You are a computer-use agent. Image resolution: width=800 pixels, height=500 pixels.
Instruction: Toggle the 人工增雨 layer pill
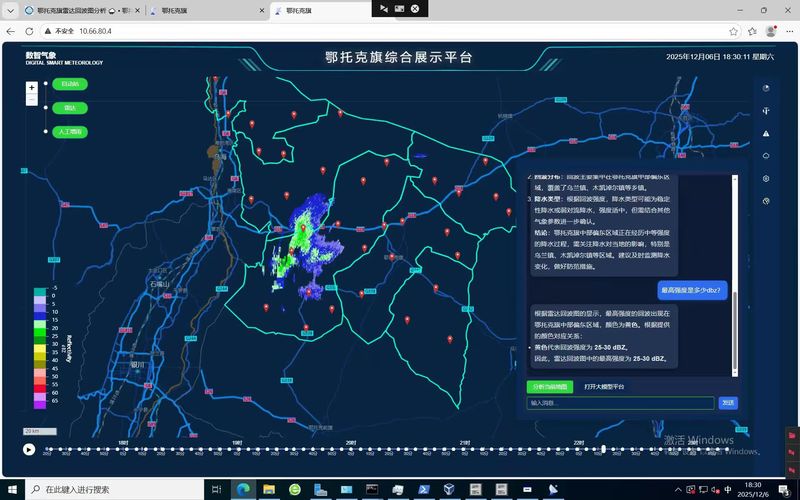point(70,132)
